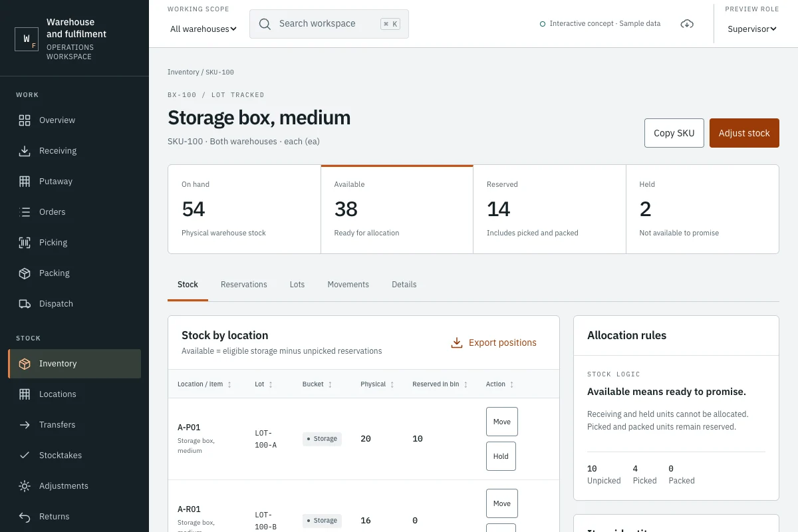Switch to the Reservations tab
798x532 pixels.
pos(244,285)
